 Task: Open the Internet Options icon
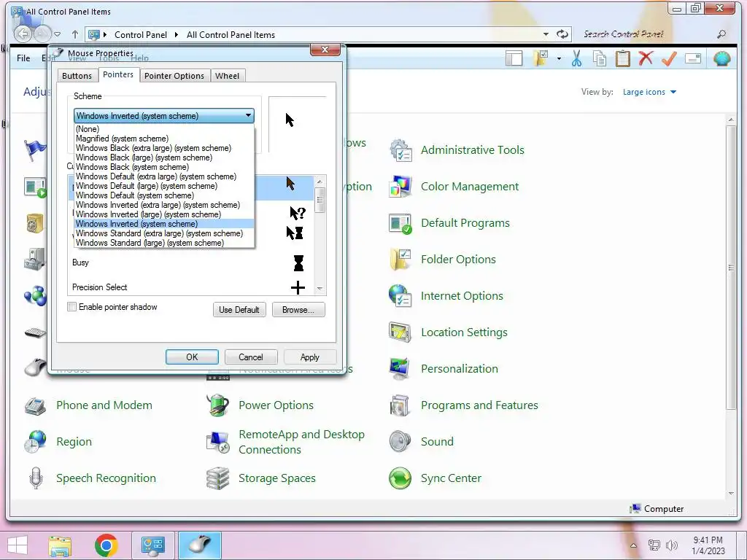[400, 296]
